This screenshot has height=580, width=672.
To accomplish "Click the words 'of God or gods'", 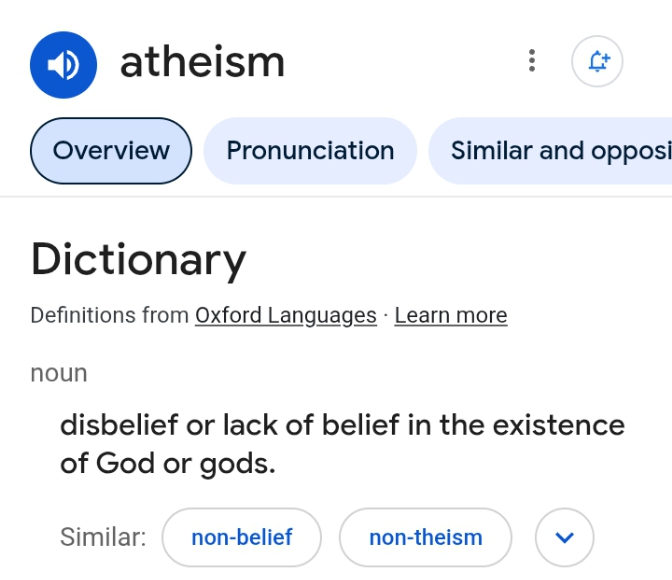I will (168, 464).
